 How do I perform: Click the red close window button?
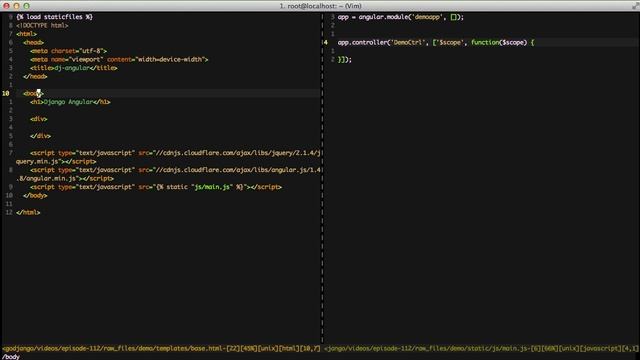click(x=7, y=6)
